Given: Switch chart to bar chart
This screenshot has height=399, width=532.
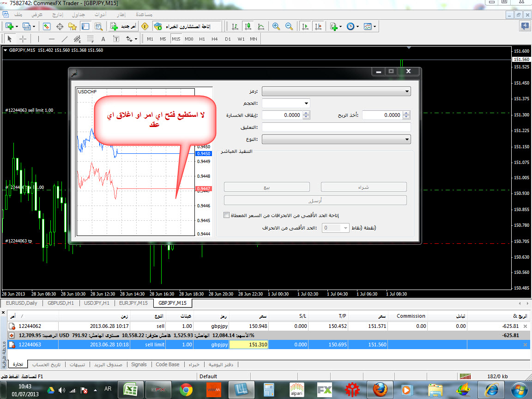Looking at the screenshot, I should coord(235,26).
